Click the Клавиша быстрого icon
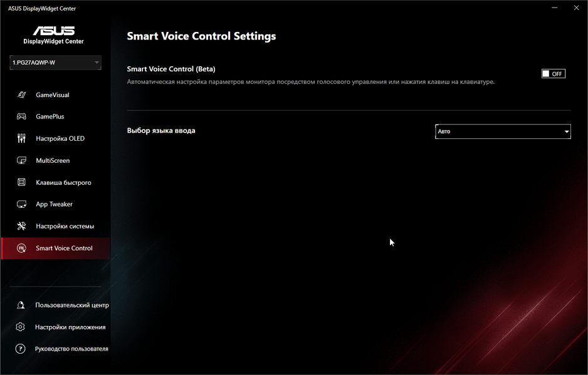This screenshot has height=375, width=588. coord(21,182)
